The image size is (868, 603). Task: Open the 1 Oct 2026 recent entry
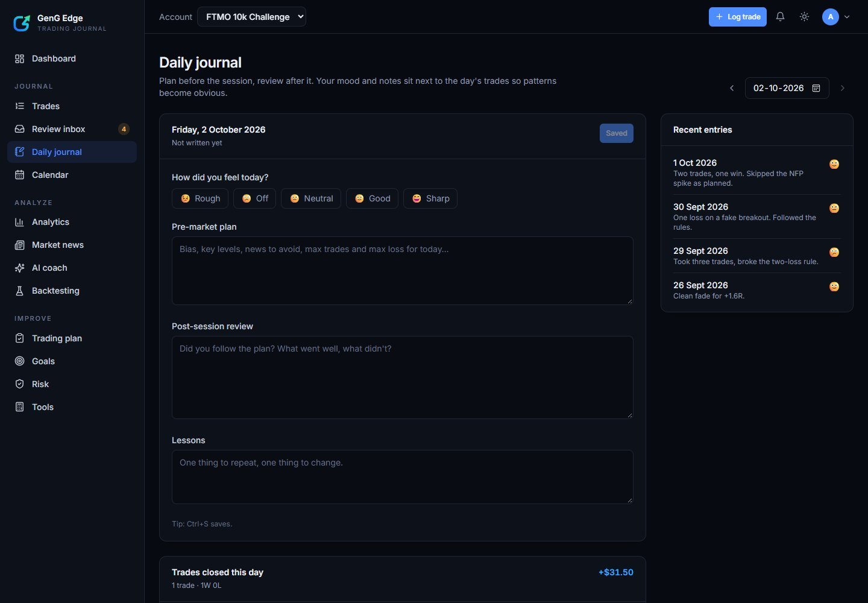[756, 172]
